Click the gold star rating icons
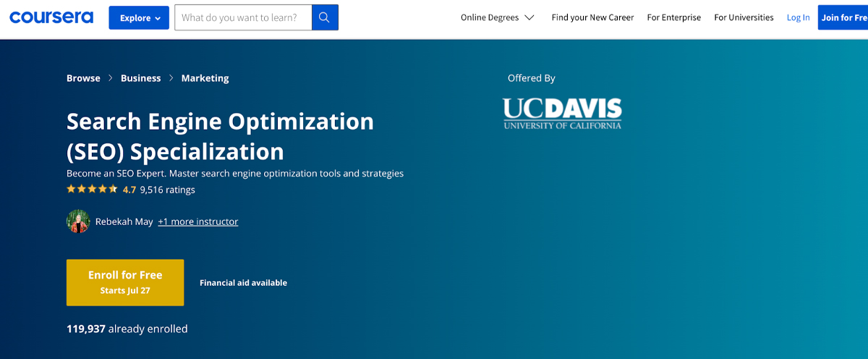 [92, 190]
